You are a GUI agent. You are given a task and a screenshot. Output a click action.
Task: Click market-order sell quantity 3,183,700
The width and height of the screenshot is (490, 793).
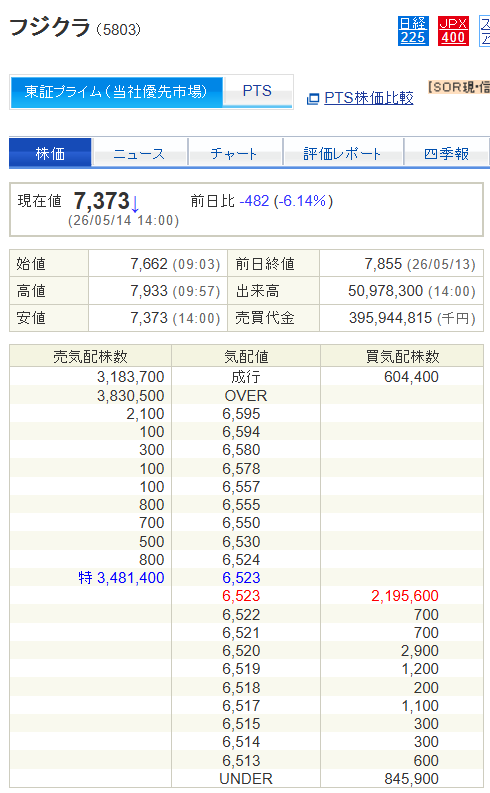(x=130, y=377)
